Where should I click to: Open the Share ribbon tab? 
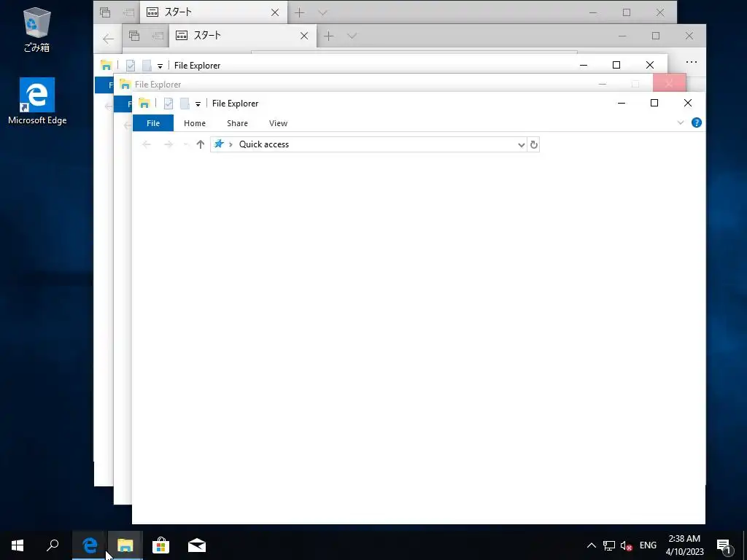point(237,122)
